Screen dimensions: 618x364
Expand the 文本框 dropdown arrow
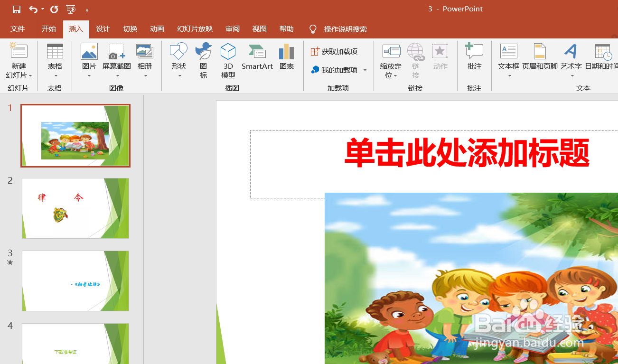tap(509, 76)
